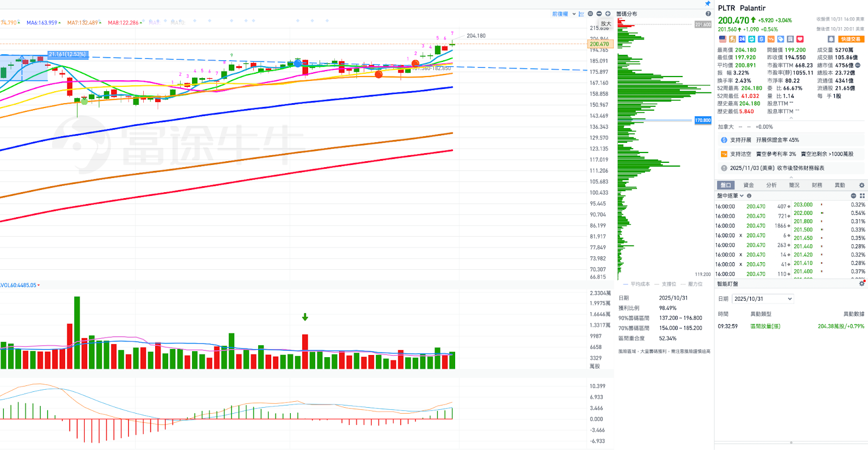The image size is (868, 450).
Task: Click the blue pin icon at top
Action: click(x=707, y=3)
